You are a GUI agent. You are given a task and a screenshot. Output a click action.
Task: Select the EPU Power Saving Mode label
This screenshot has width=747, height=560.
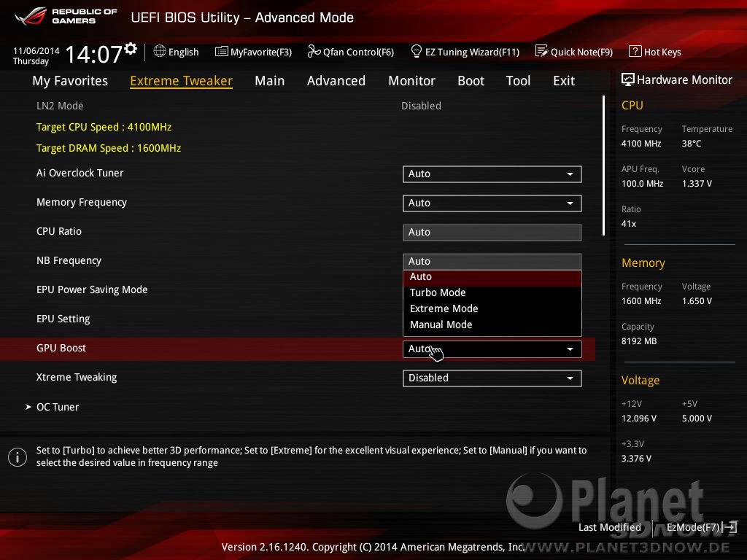(92, 289)
